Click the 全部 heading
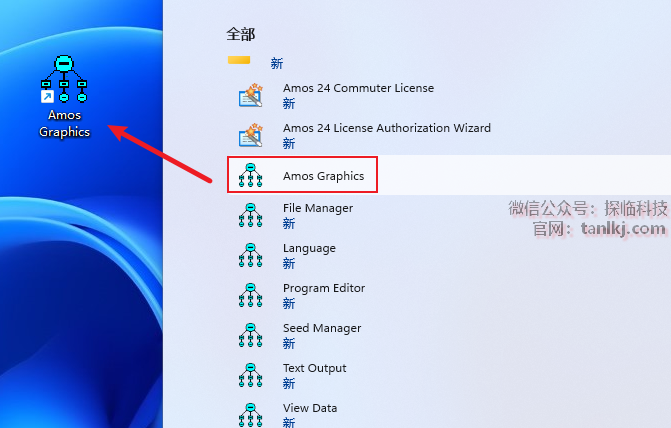671x428 pixels. click(x=240, y=34)
